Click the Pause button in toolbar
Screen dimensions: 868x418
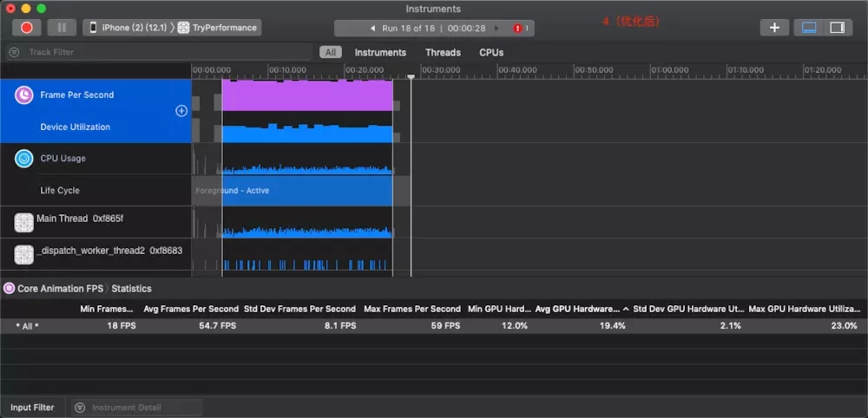point(62,28)
